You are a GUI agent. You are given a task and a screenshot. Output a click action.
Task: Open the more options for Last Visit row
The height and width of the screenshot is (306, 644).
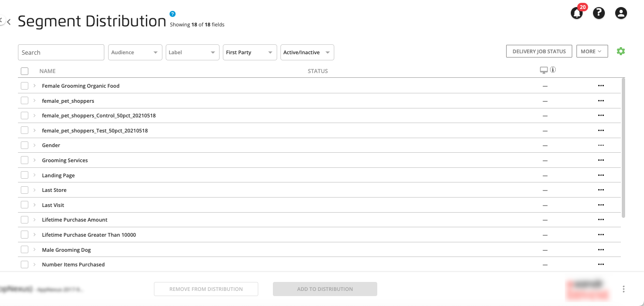[601, 205]
